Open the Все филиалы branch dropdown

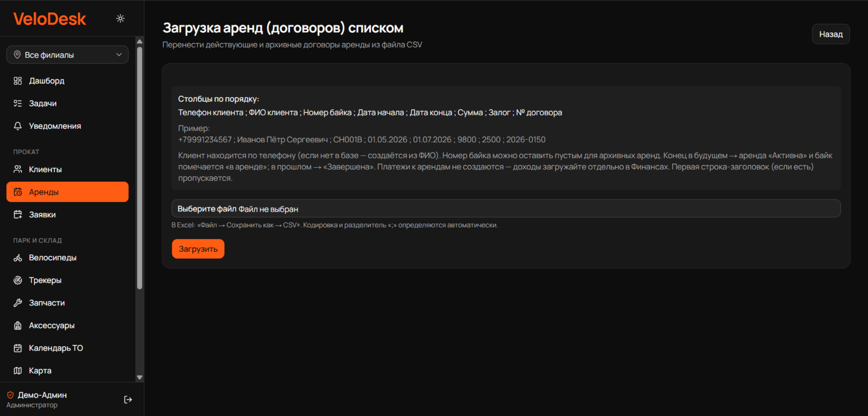[67, 55]
